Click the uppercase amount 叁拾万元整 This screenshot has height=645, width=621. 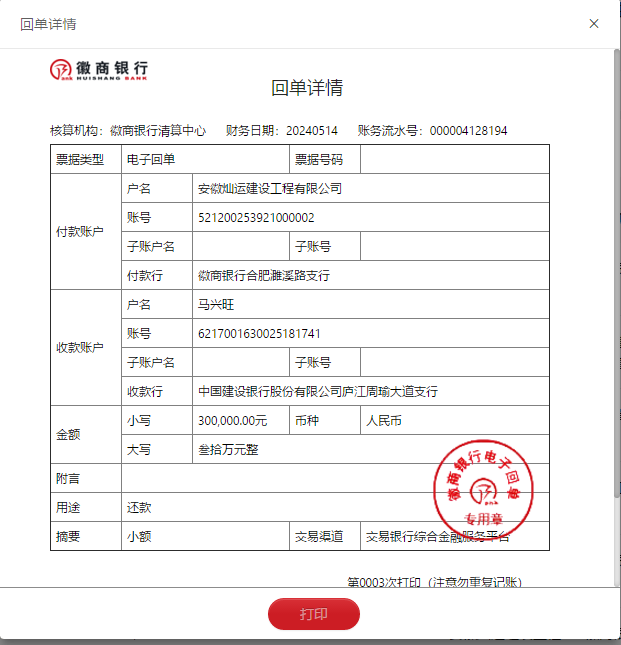point(228,449)
